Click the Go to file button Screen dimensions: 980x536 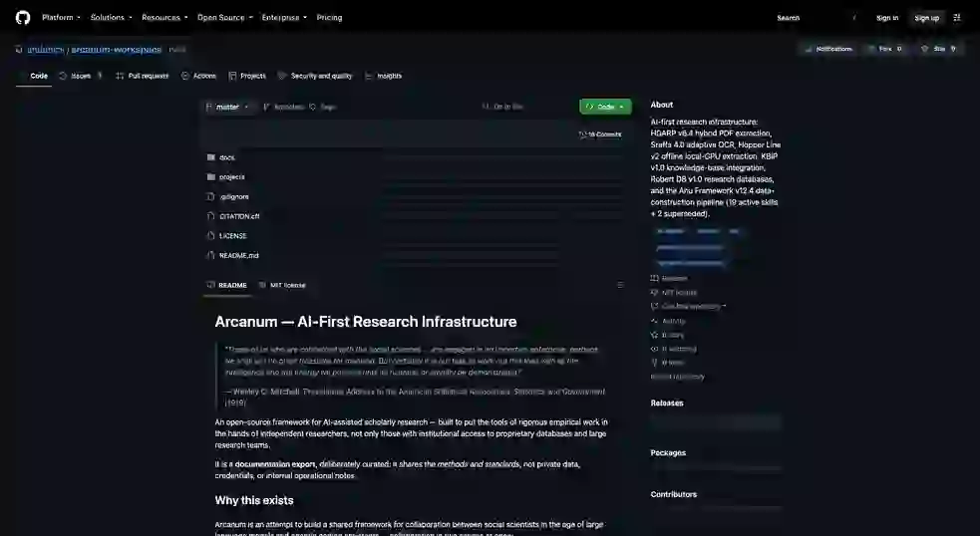[502, 107]
